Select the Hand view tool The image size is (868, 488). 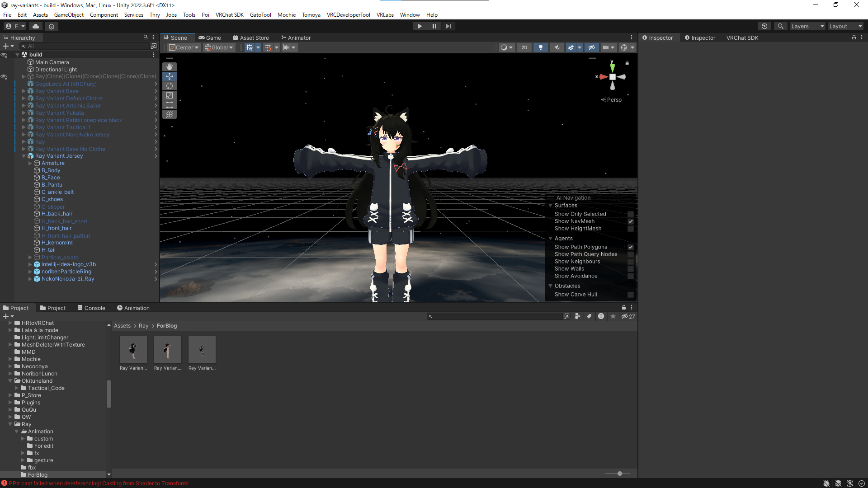click(170, 67)
